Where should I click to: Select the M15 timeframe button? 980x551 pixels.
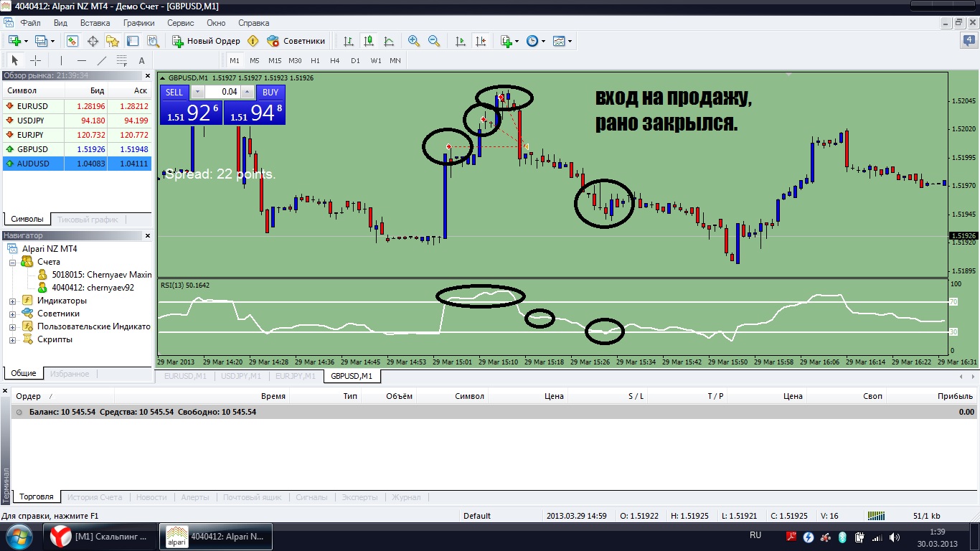[x=275, y=60]
